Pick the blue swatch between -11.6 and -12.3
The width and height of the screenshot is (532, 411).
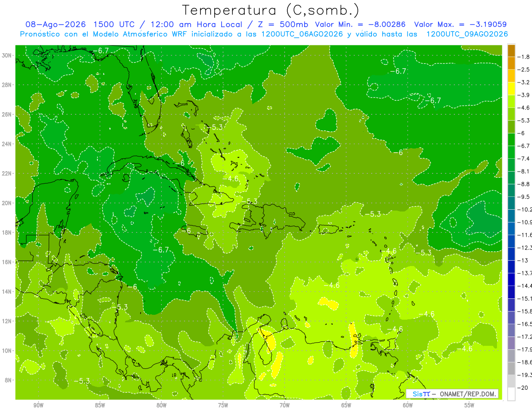pos(511,241)
